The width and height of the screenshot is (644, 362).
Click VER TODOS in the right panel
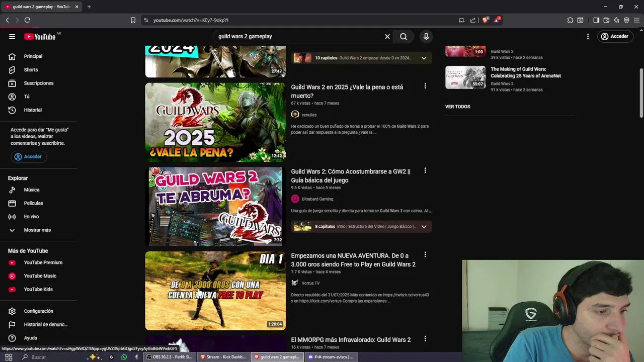tap(458, 107)
